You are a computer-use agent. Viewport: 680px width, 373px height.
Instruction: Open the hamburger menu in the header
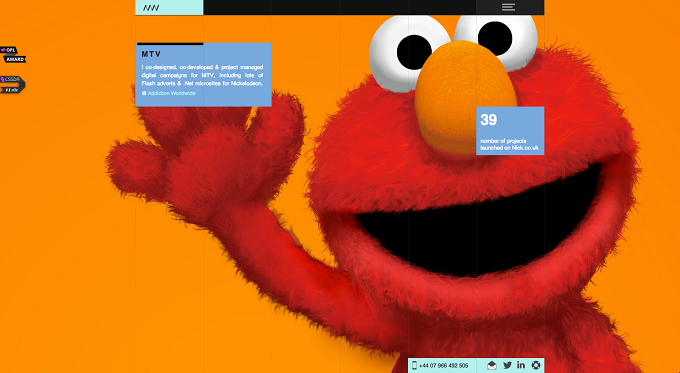[508, 7]
